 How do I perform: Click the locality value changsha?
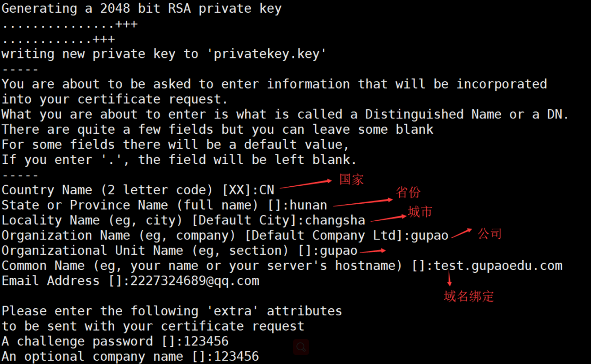click(x=335, y=220)
